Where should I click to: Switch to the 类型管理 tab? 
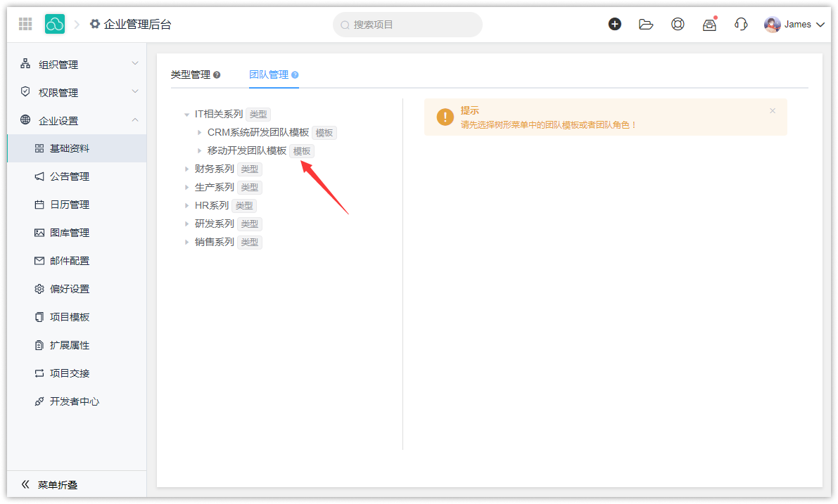(190, 75)
